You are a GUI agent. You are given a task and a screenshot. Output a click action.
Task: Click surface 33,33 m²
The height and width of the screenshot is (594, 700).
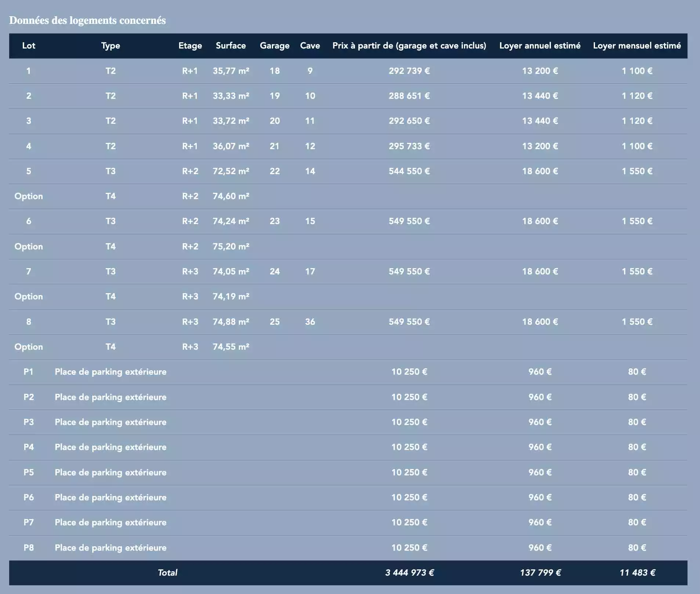[x=231, y=96]
